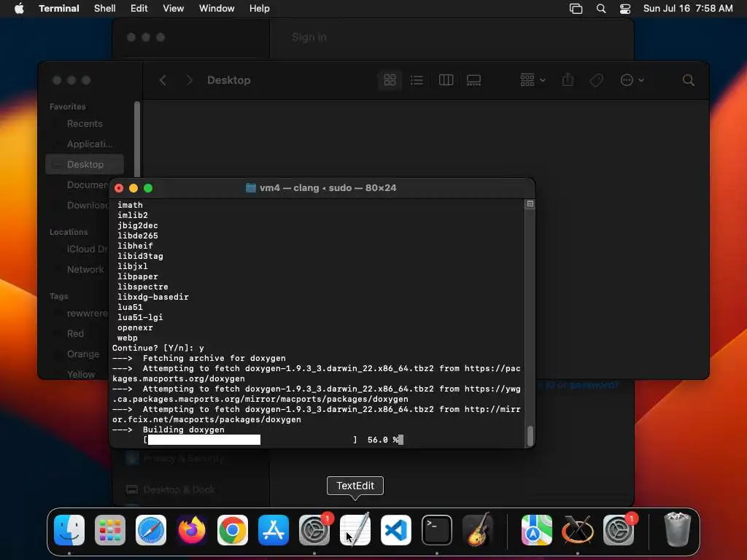Select Recents in Finder sidebar
This screenshot has height=560, width=747.
(85, 124)
